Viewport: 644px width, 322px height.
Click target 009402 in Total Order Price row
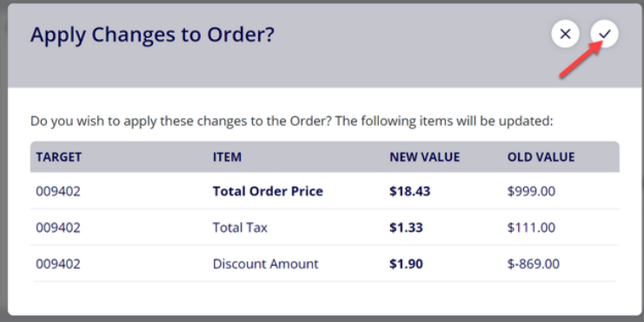(58, 191)
